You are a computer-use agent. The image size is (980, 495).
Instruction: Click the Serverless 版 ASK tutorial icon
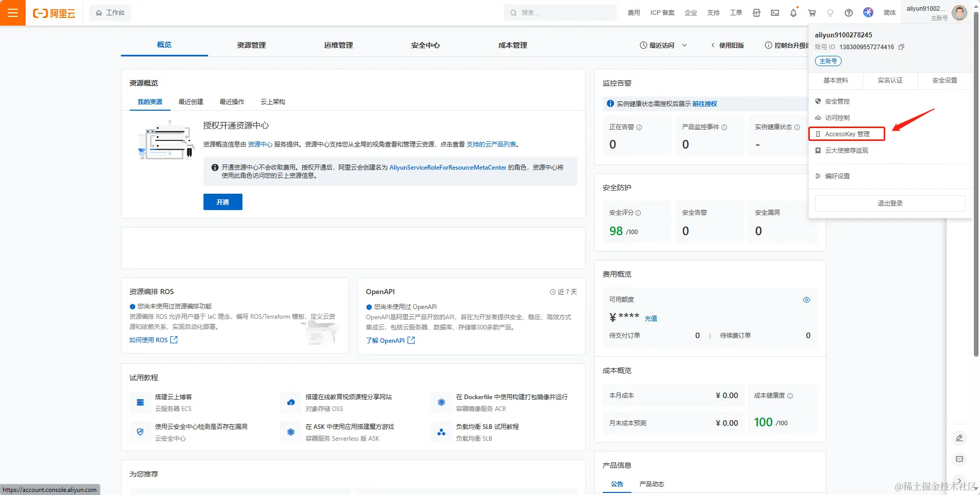[x=291, y=432]
